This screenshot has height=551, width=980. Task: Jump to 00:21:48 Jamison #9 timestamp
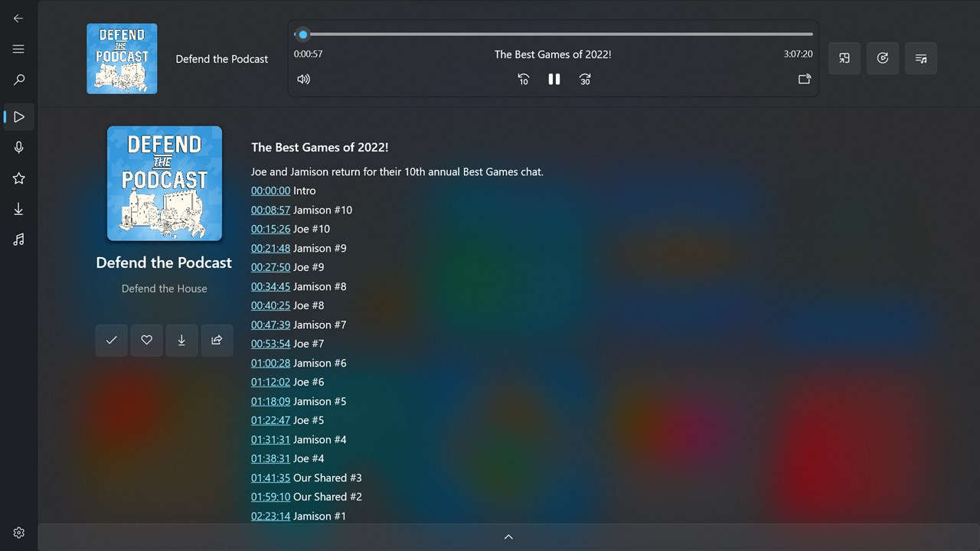click(x=270, y=248)
